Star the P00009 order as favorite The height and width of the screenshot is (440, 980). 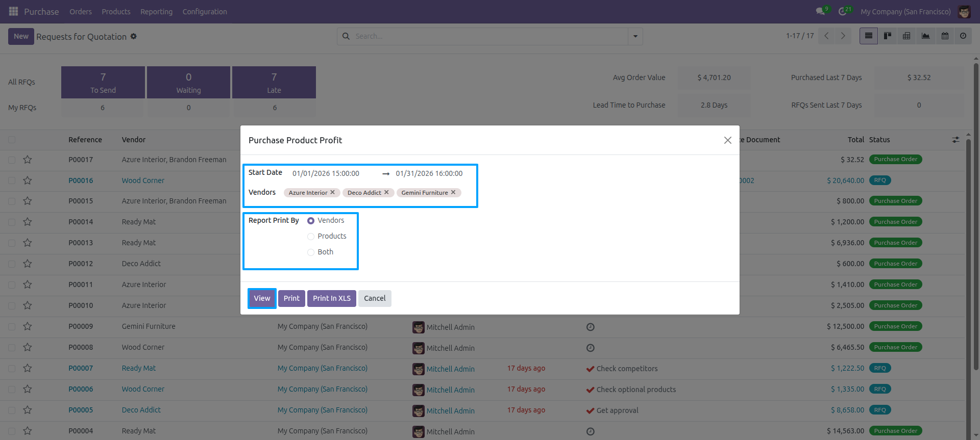tap(28, 326)
